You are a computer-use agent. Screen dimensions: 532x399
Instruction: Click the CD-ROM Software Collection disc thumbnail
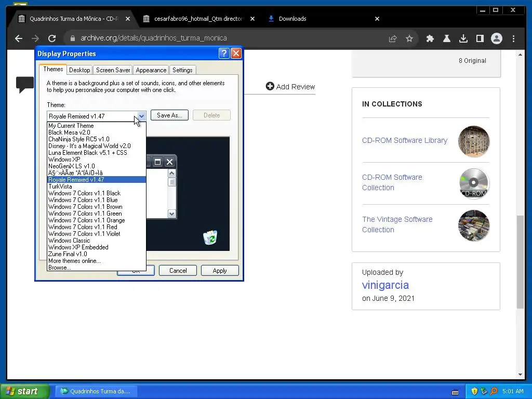pos(474,183)
